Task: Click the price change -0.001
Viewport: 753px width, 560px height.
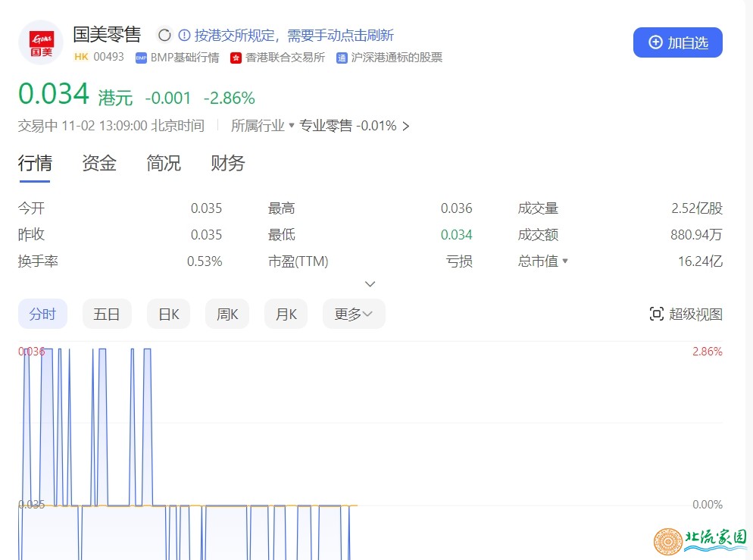Action: tap(168, 99)
